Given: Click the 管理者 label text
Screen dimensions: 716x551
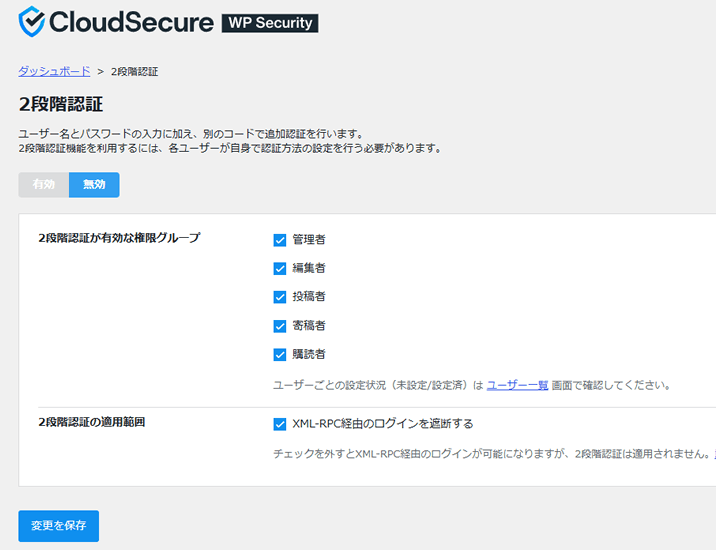Looking at the screenshot, I should pyautogui.click(x=309, y=240).
